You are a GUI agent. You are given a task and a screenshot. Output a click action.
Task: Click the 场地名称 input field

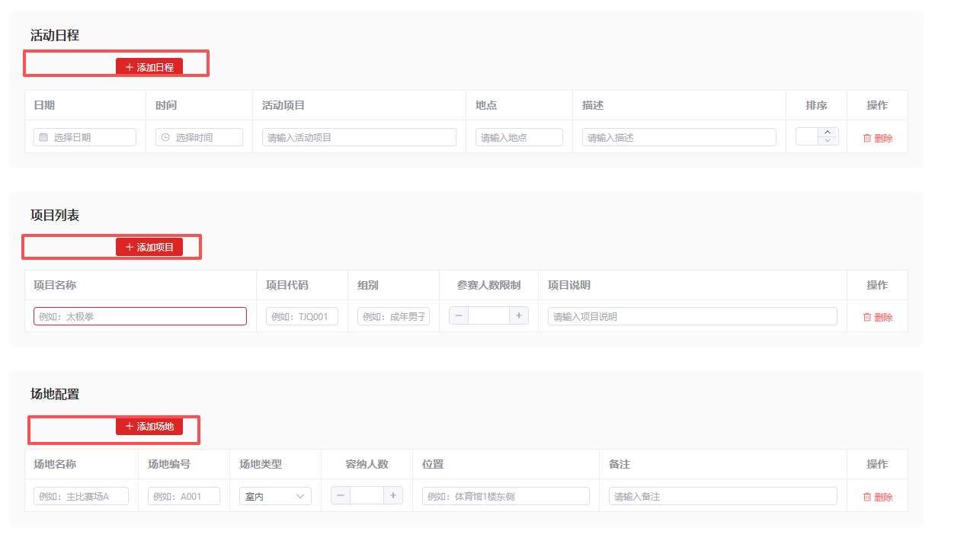pyautogui.click(x=81, y=496)
